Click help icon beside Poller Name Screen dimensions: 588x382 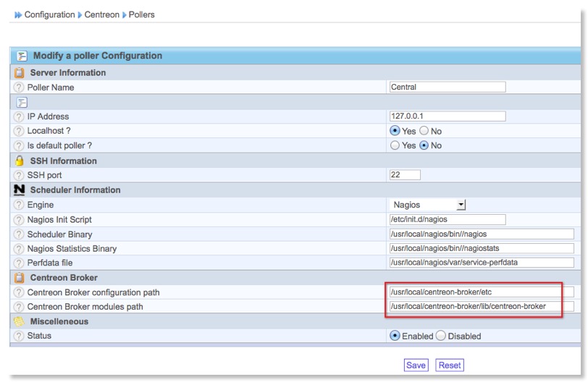click(19, 88)
